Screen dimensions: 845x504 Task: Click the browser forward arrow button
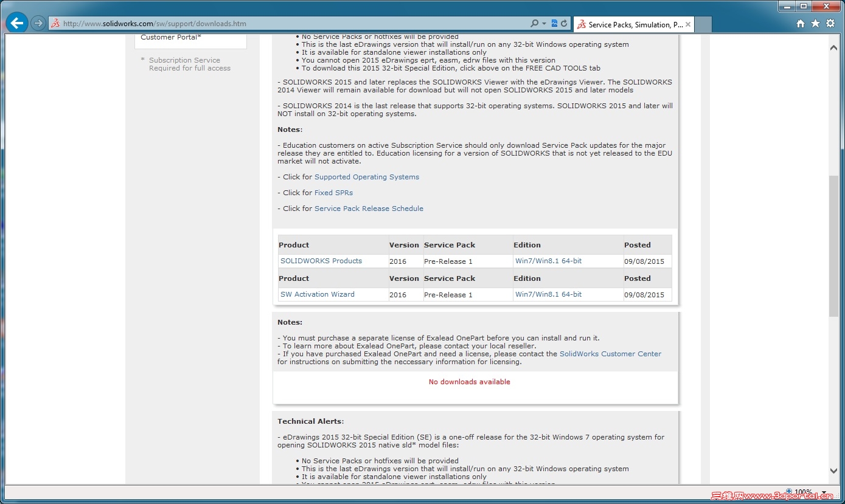(38, 23)
